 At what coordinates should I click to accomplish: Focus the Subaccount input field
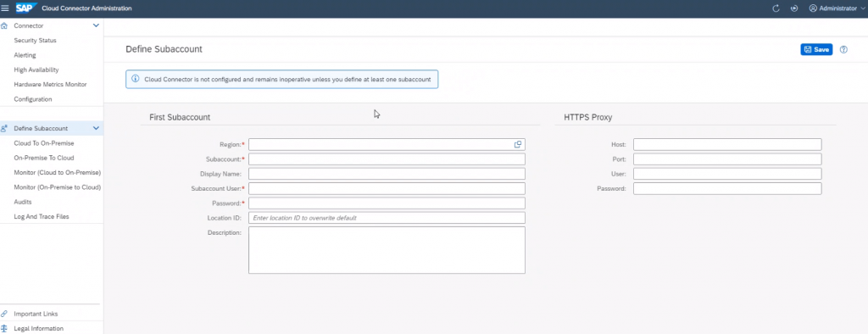[x=387, y=159]
